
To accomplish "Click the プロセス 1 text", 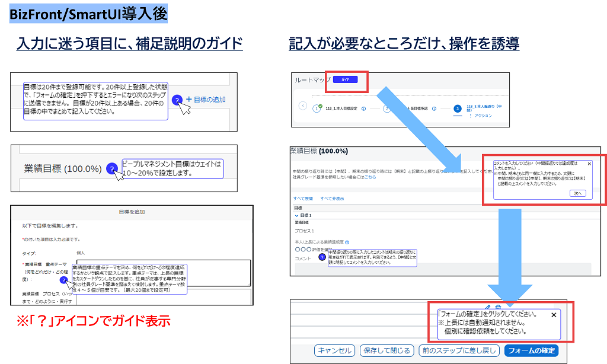I will click(x=304, y=231).
